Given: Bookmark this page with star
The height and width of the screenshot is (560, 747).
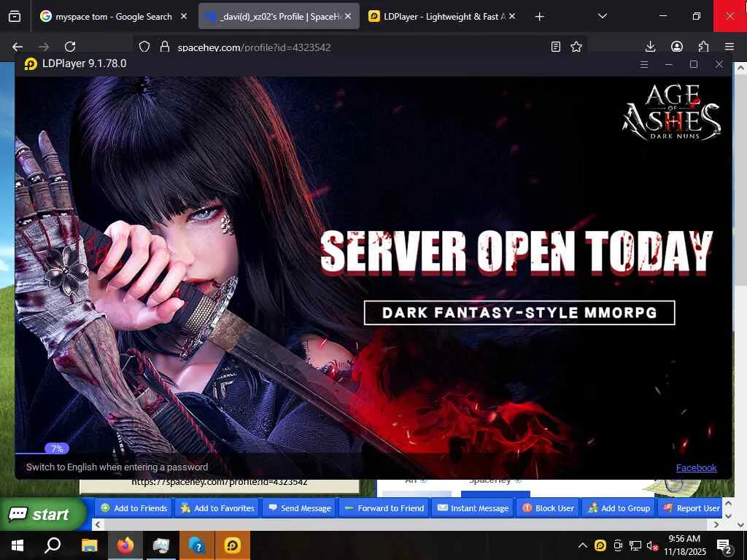Looking at the screenshot, I should 576,47.
